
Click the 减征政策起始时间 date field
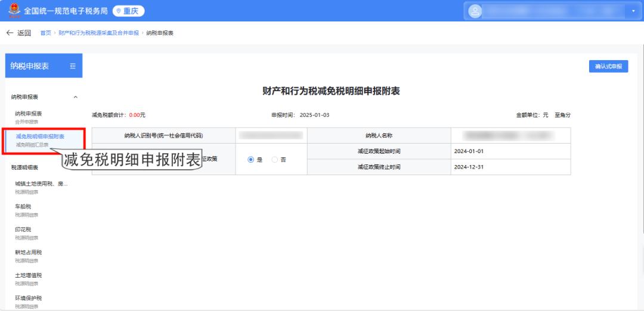[x=510, y=151]
